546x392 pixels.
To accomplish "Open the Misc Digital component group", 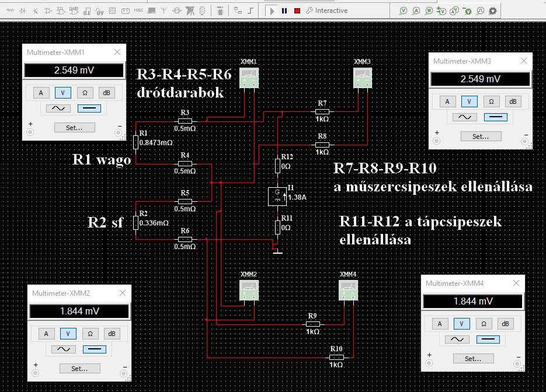I will (x=87, y=10).
